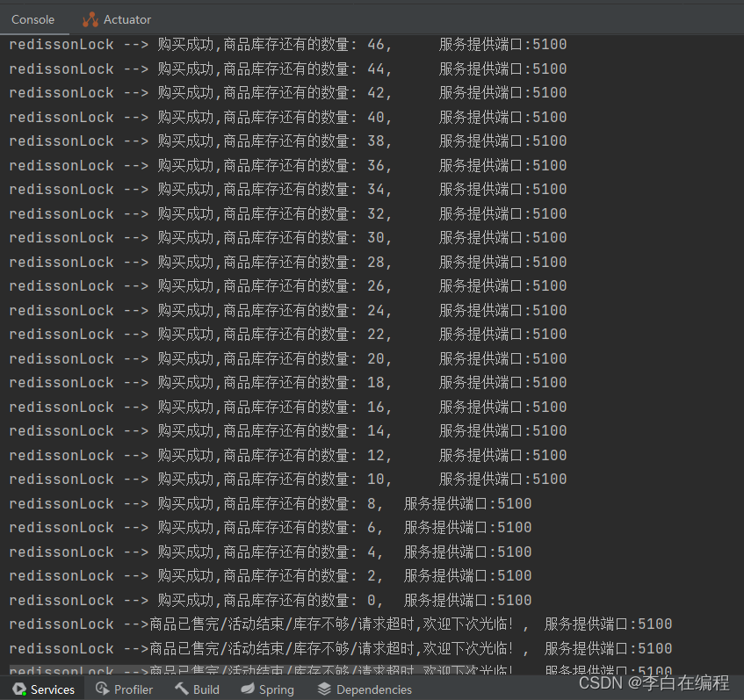Select the log line with stock quantity 42
The image size is (744, 700).
(288, 92)
